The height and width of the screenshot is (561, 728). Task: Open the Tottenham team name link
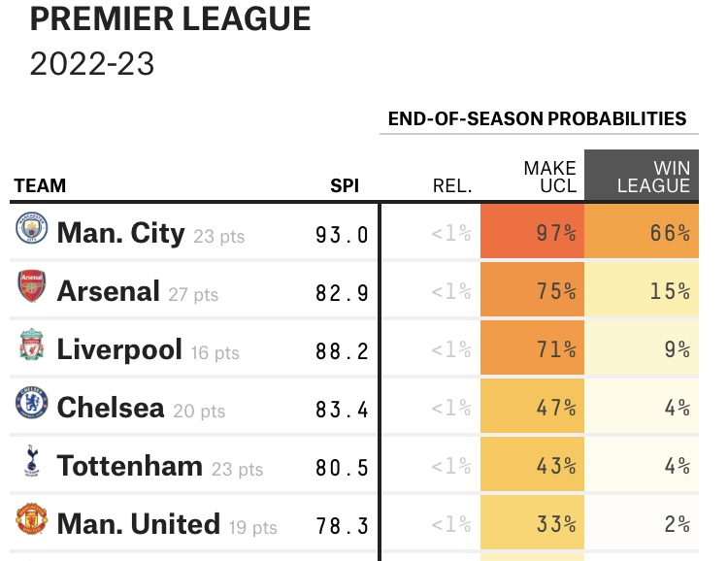129,466
